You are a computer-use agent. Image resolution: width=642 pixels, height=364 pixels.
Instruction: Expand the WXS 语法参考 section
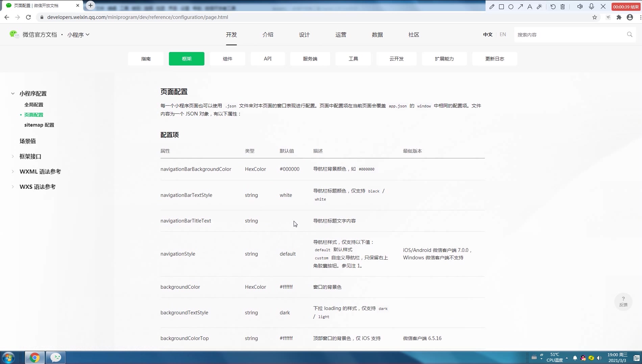(38, 186)
